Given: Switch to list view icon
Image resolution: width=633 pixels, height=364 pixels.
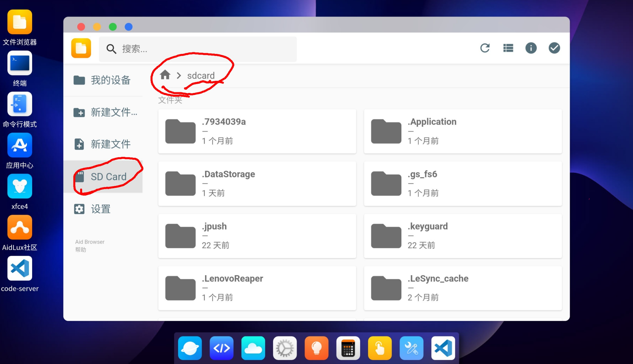Looking at the screenshot, I should coord(508,48).
